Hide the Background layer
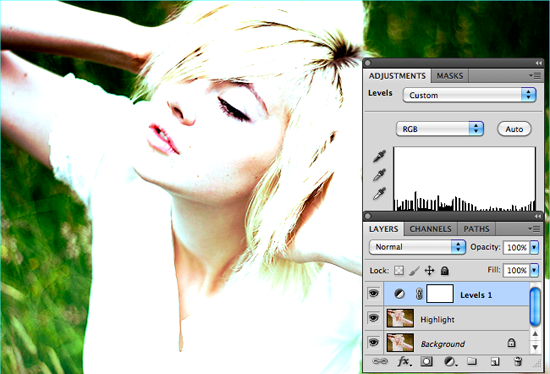The height and width of the screenshot is (374, 550). [374, 342]
